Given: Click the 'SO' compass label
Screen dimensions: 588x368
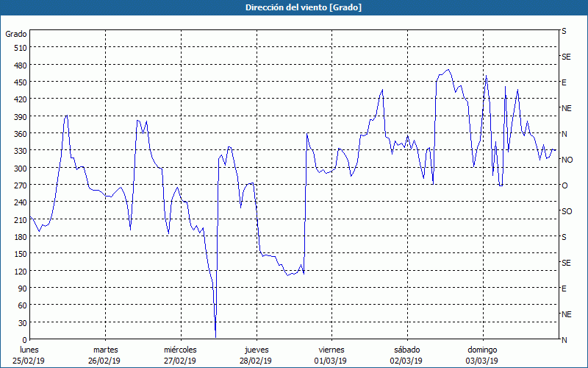Looking at the screenshot, I should [x=567, y=211].
